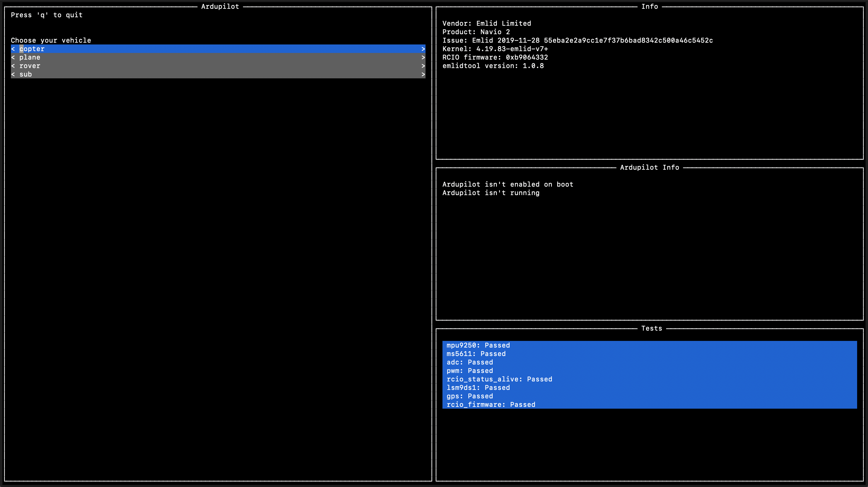Click the left arrow on rover row
This screenshot has height=487, width=868.
click(x=13, y=66)
